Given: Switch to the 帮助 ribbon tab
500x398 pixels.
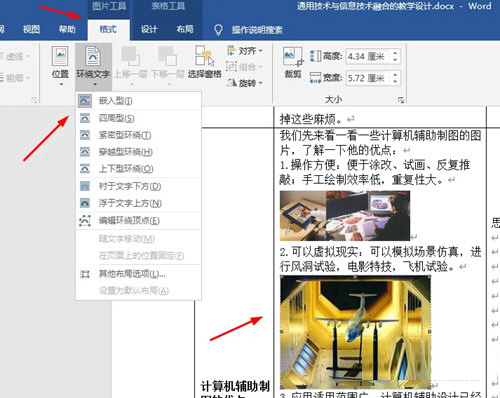Looking at the screenshot, I should tap(67, 29).
